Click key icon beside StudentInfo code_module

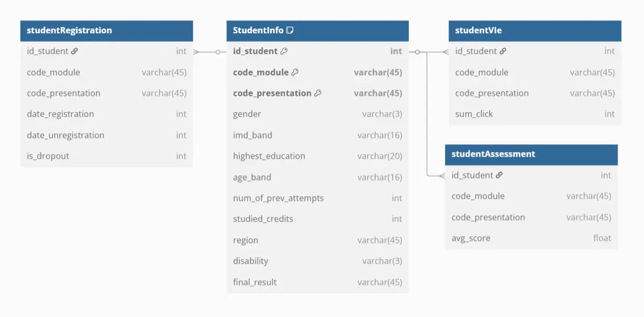coord(295,72)
